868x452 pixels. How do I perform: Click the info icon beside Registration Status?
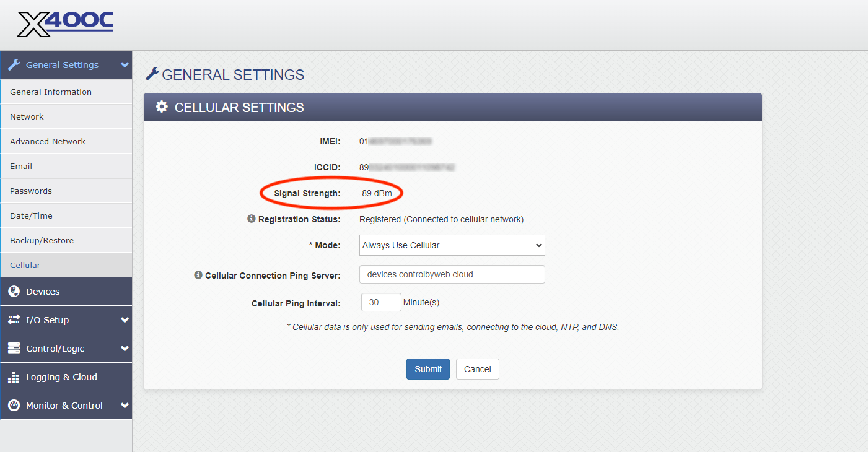pyautogui.click(x=252, y=219)
